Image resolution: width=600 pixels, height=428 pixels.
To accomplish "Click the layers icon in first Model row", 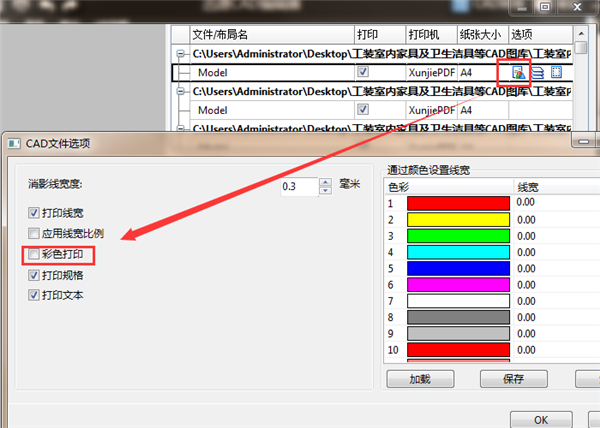I will 537,72.
